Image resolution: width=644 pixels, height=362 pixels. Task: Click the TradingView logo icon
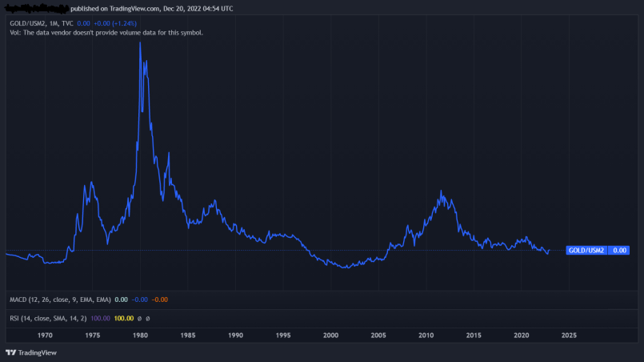click(x=10, y=352)
